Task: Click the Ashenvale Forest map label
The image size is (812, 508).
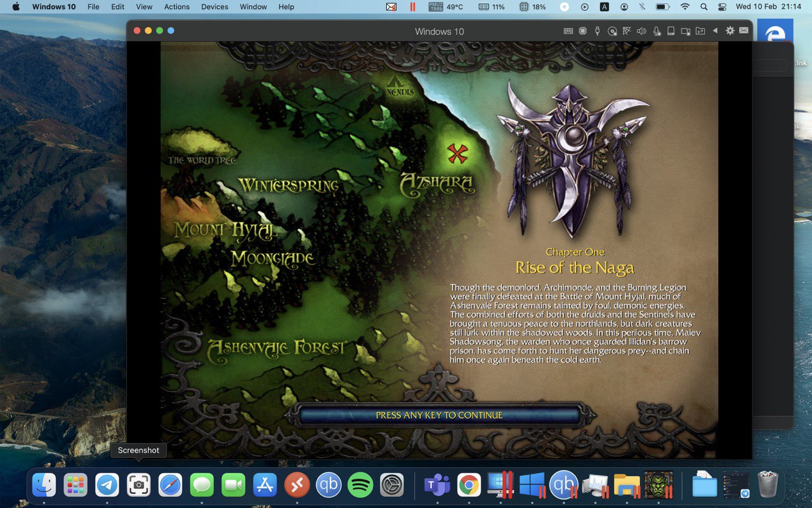Action: [277, 349]
